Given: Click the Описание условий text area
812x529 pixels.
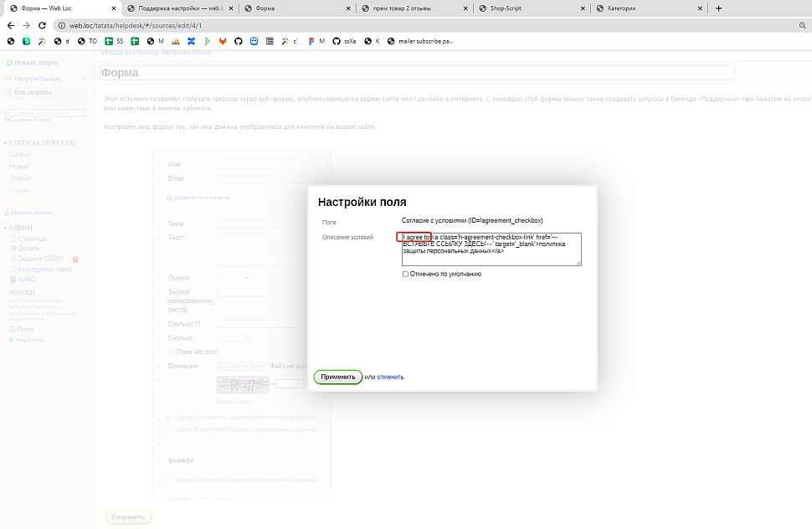Looking at the screenshot, I should 491,249.
